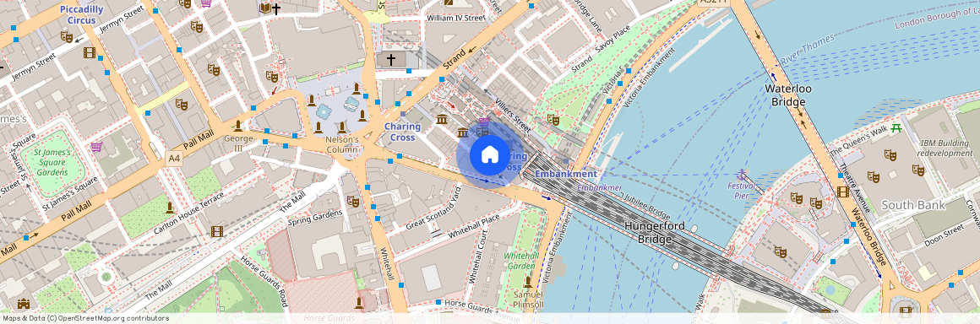Click the Festival Pier label
Viewport: 980px width, 324px height.
click(741, 191)
